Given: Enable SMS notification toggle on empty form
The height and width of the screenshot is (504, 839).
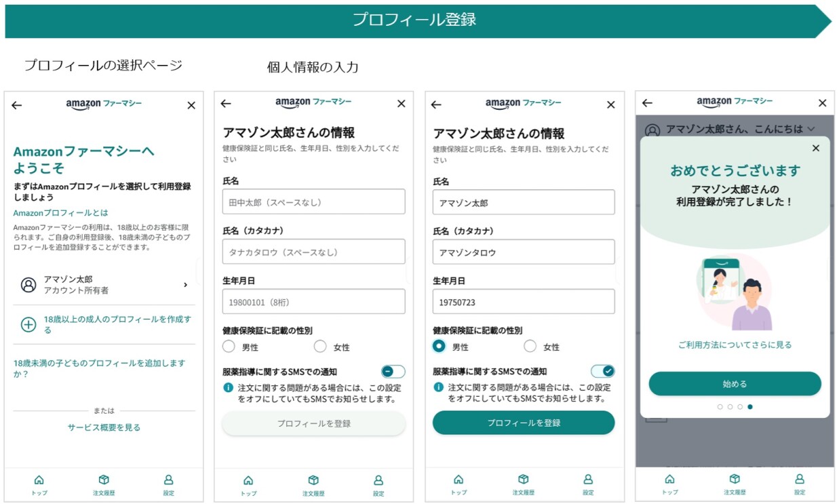Looking at the screenshot, I should (x=393, y=371).
